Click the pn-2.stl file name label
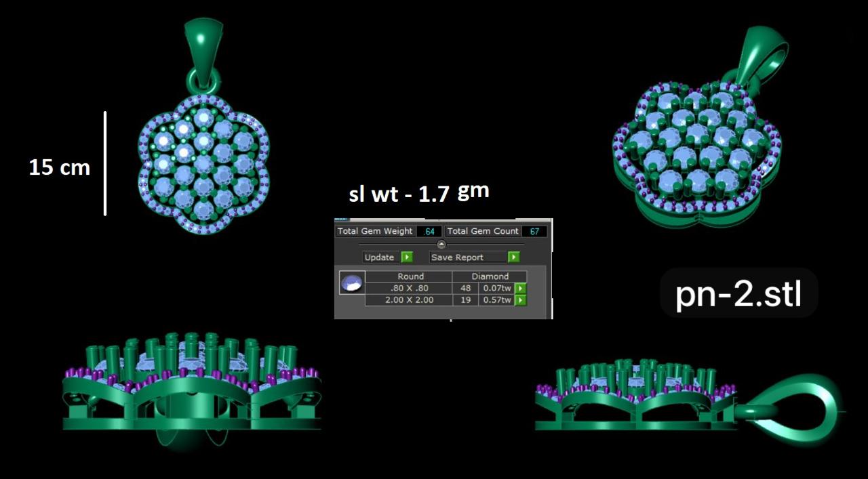This screenshot has height=479, width=868. [738, 293]
